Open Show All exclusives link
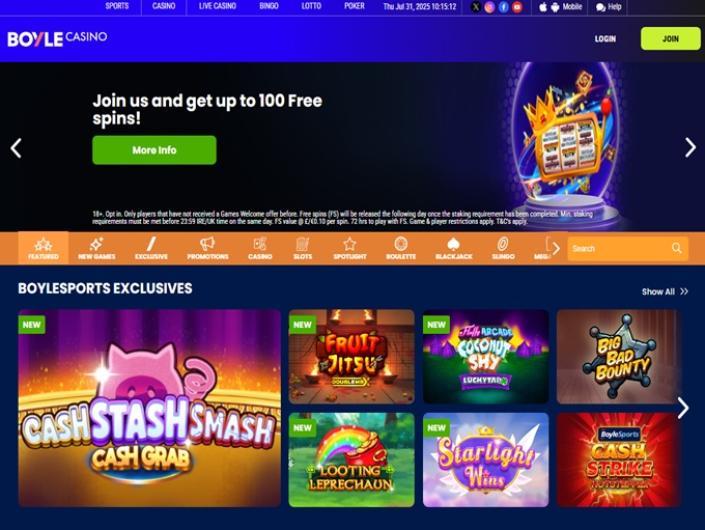Screen dimensions: 705x530 coord(665,292)
